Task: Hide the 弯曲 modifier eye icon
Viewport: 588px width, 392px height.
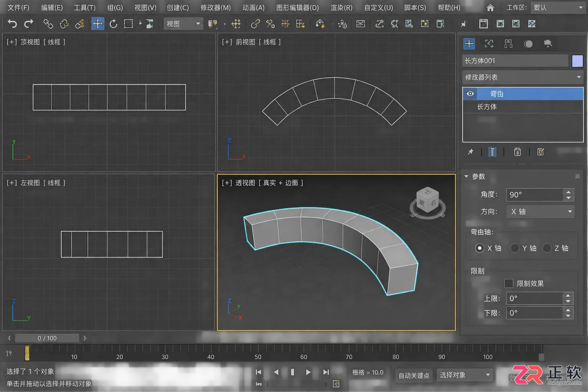Action: (x=470, y=94)
